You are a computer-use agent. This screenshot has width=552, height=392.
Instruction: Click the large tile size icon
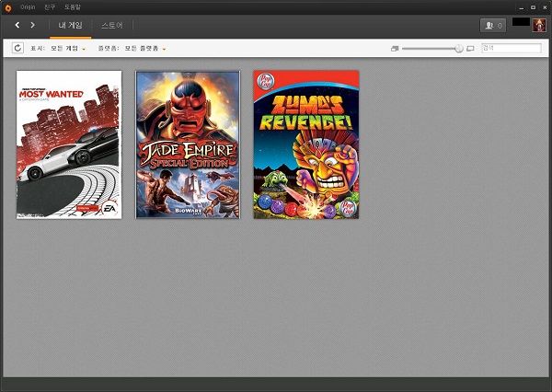coord(470,49)
